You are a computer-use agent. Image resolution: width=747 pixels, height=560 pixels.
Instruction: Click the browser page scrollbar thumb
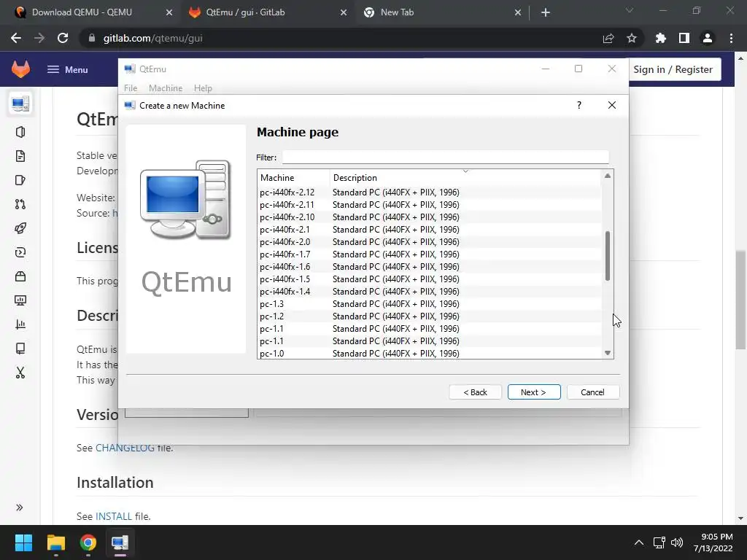click(740, 300)
